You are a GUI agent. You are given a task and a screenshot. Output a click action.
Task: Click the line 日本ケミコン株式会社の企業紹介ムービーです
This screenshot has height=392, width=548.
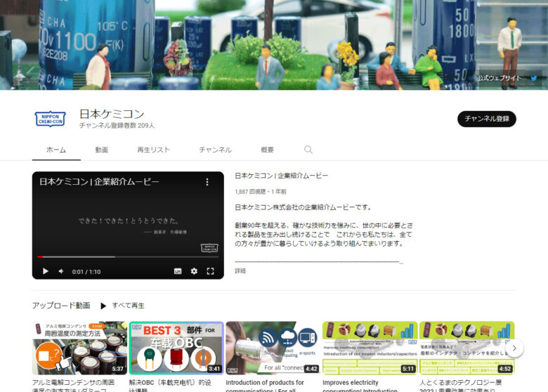[x=303, y=207]
